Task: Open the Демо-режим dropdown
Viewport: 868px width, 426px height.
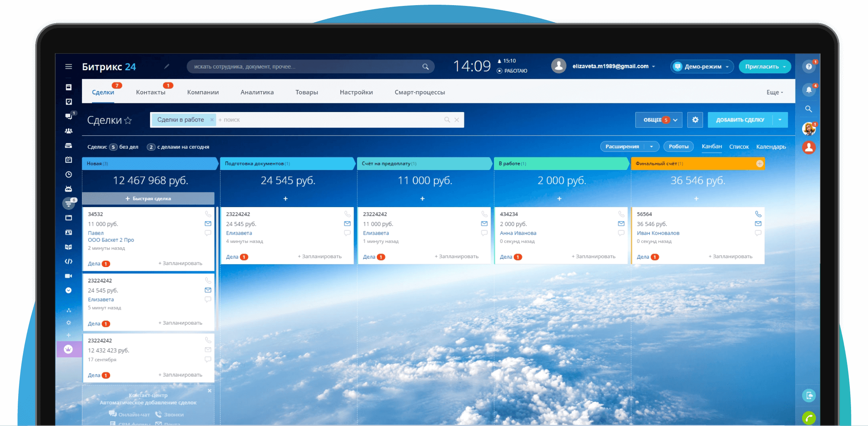Action: click(x=702, y=66)
